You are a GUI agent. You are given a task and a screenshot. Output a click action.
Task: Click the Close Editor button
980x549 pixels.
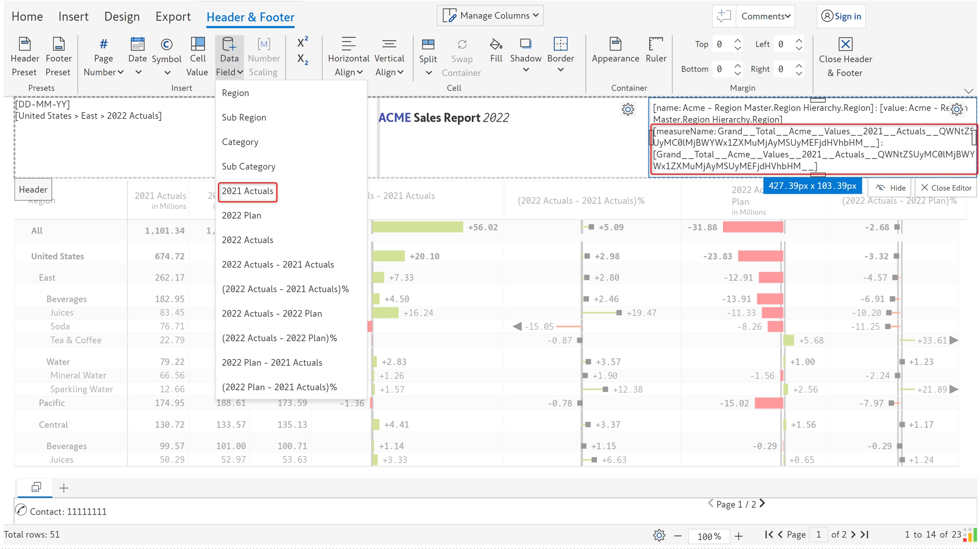click(946, 188)
